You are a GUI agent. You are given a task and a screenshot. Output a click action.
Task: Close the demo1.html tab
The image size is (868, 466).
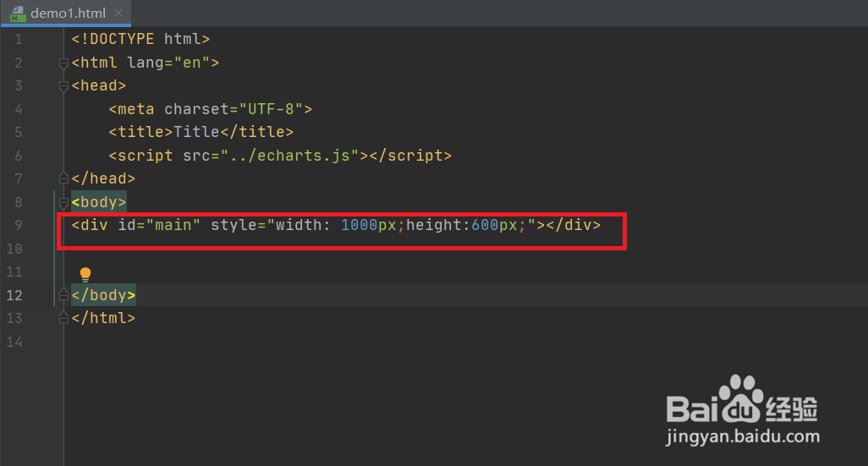tap(118, 13)
